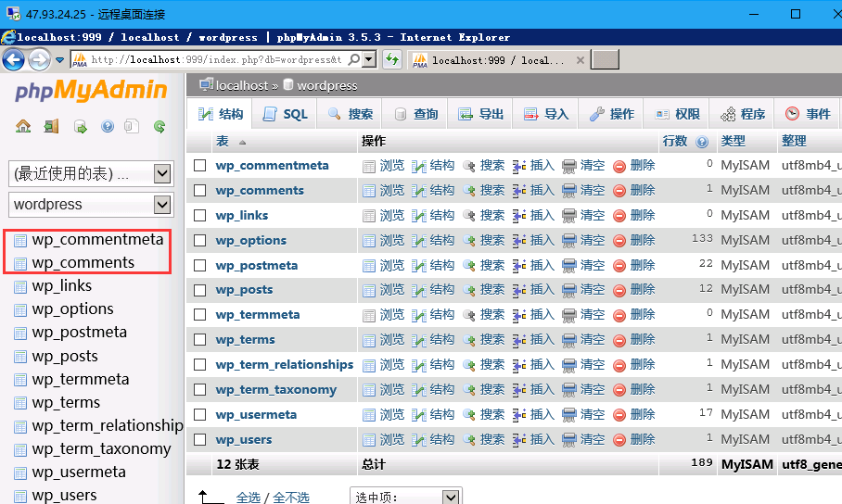Viewport: 842px width, 504px height.
Task: Switch to the 权限 tab
Action: (677, 114)
